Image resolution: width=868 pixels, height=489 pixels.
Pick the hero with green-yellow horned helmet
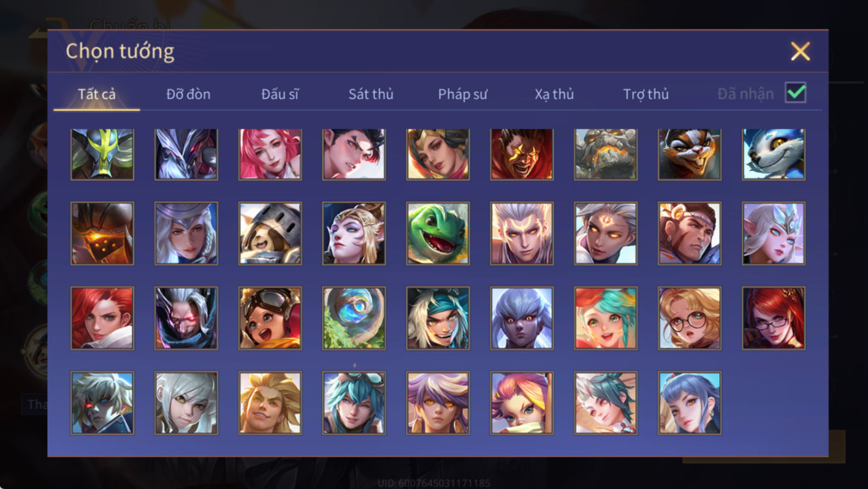(102, 154)
